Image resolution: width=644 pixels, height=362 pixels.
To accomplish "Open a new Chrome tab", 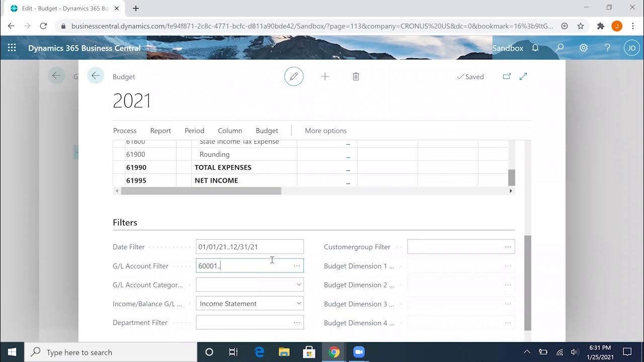I will (136, 8).
